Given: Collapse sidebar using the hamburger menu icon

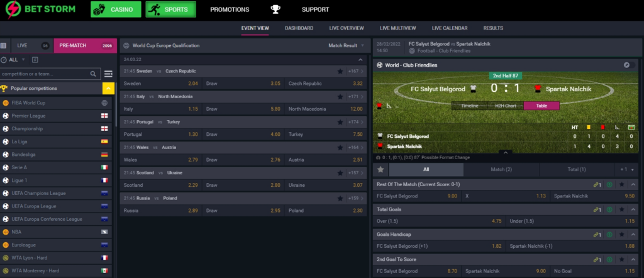Looking at the screenshot, I should click(108, 74).
